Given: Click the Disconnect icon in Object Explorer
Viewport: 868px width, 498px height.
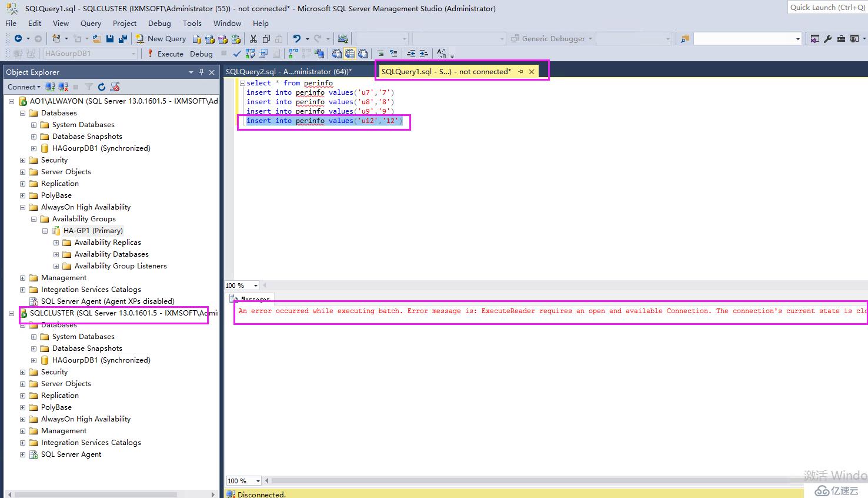Looking at the screenshot, I should [63, 87].
